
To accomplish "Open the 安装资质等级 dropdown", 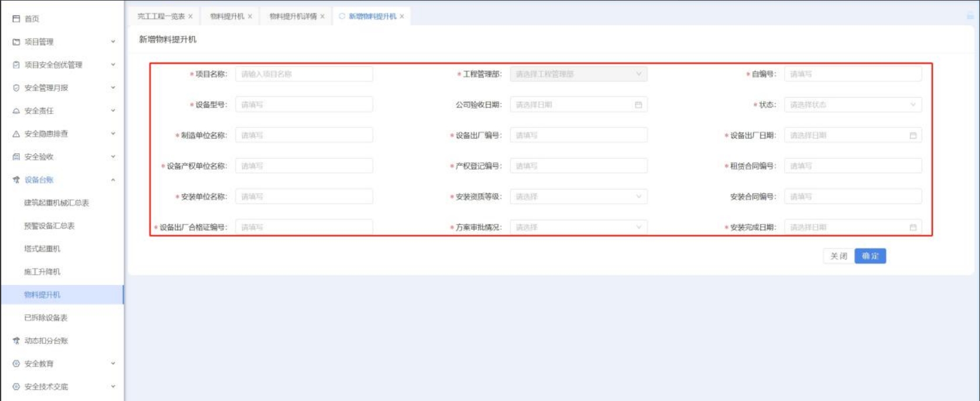I will point(578,197).
